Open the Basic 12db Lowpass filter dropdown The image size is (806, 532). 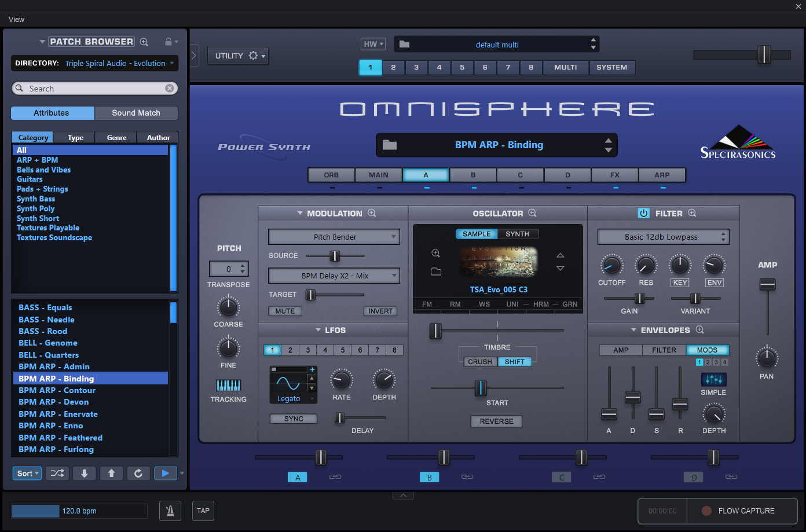tap(663, 237)
